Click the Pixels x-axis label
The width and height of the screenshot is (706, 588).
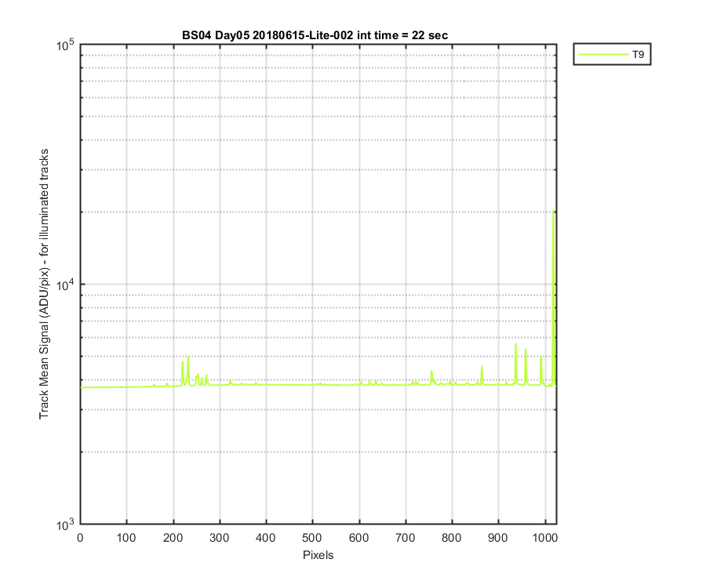pos(318,555)
